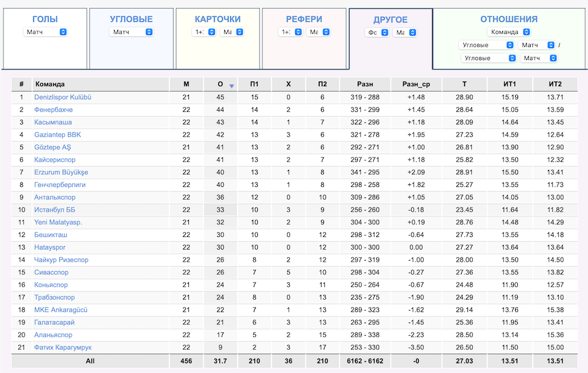The width and height of the screenshot is (588, 373).
Task: Open the Команда dropdown in ОТНОШЕНИЯ
Action: [x=509, y=32]
